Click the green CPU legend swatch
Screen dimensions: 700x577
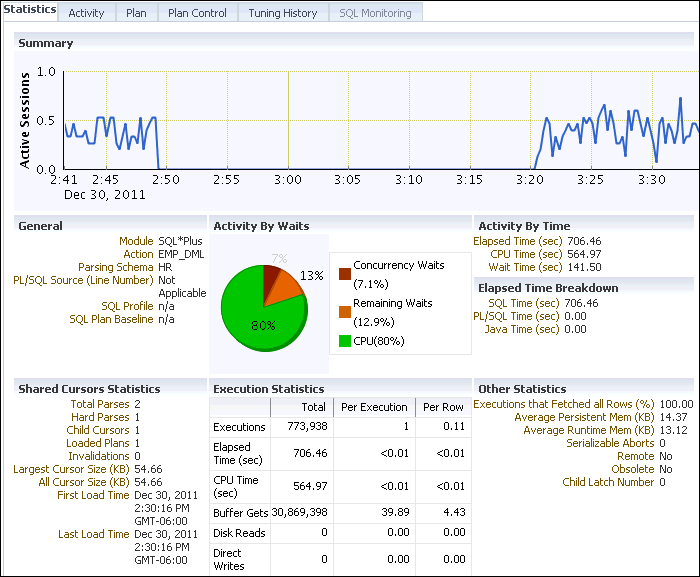click(345, 341)
